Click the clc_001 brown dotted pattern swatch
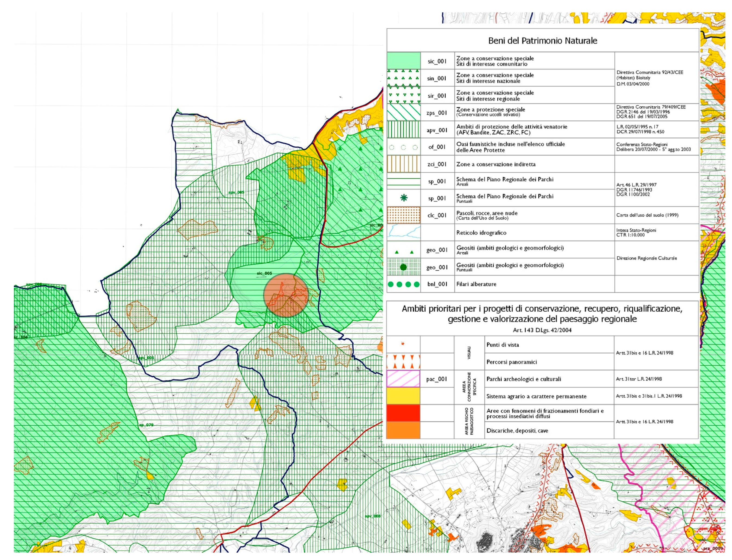The width and height of the screenshot is (732, 560). click(x=404, y=215)
